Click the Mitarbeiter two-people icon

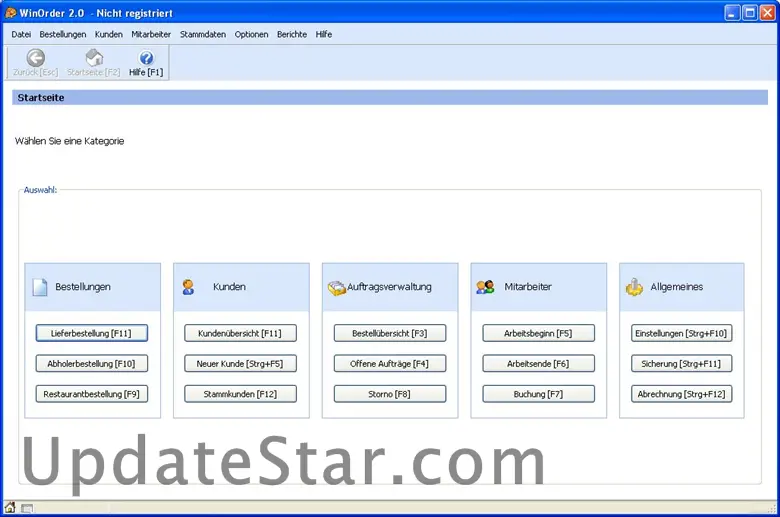click(485, 287)
